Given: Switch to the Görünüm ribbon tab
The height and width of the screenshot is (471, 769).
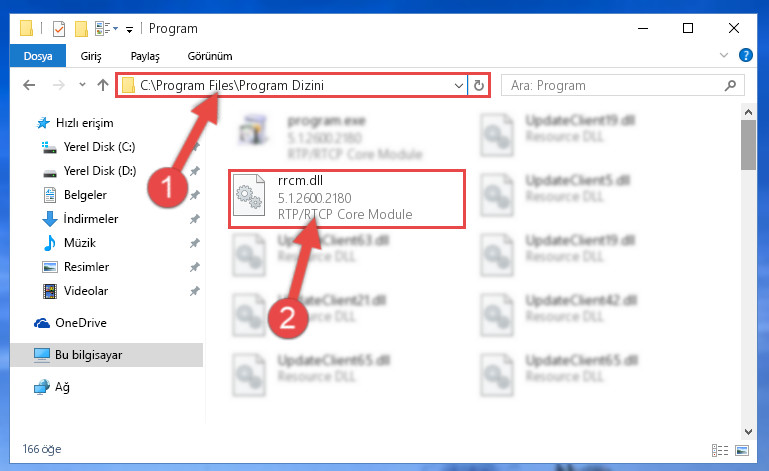Looking at the screenshot, I should pos(210,56).
